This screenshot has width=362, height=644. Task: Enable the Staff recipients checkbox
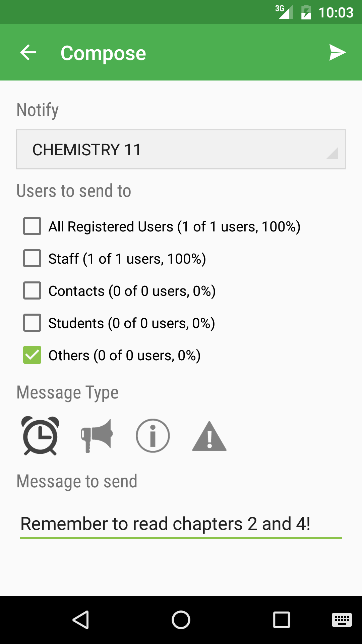pyautogui.click(x=32, y=258)
